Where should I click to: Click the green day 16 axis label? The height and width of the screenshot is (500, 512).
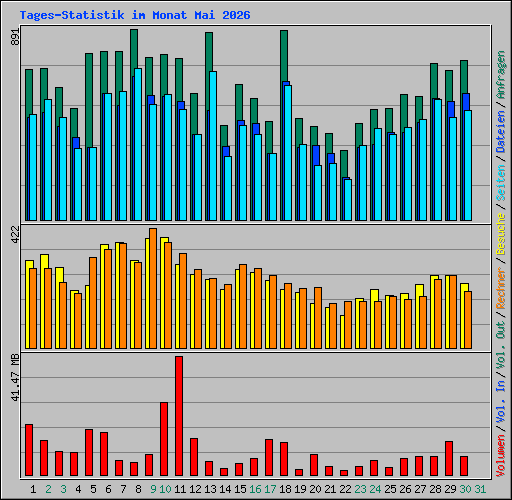(x=255, y=489)
